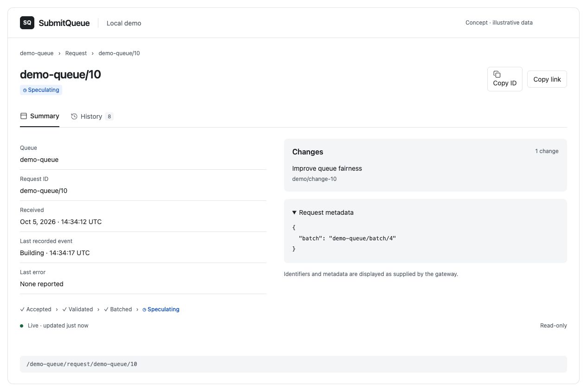
Task: Click the demo-queue/10 page heading
Action: (60, 74)
